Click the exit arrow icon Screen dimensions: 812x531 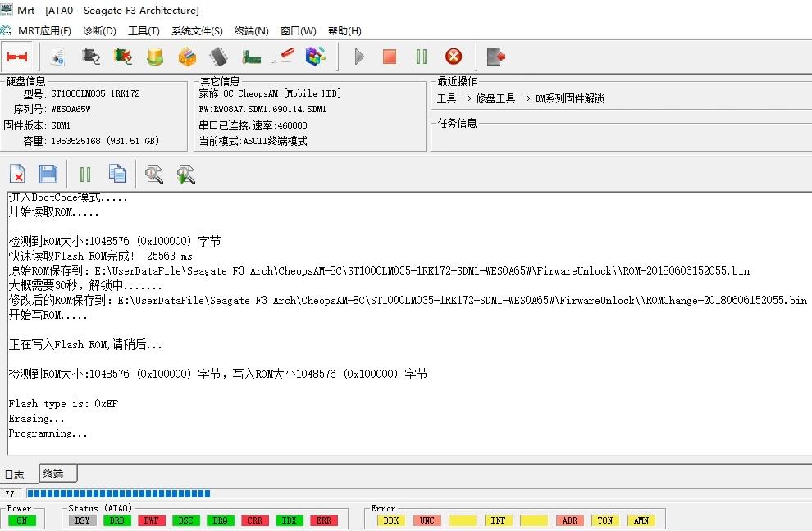(496, 57)
